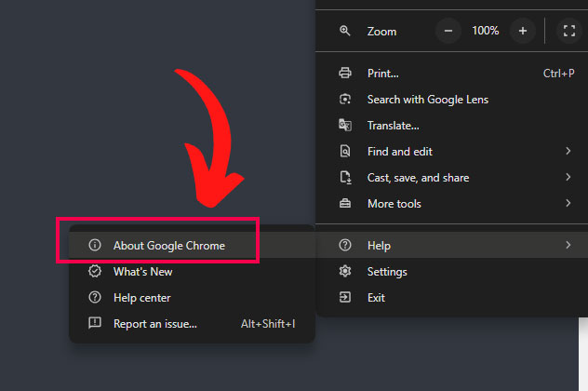Select the Help menu entry
This screenshot has height=391, width=588.
452,245
